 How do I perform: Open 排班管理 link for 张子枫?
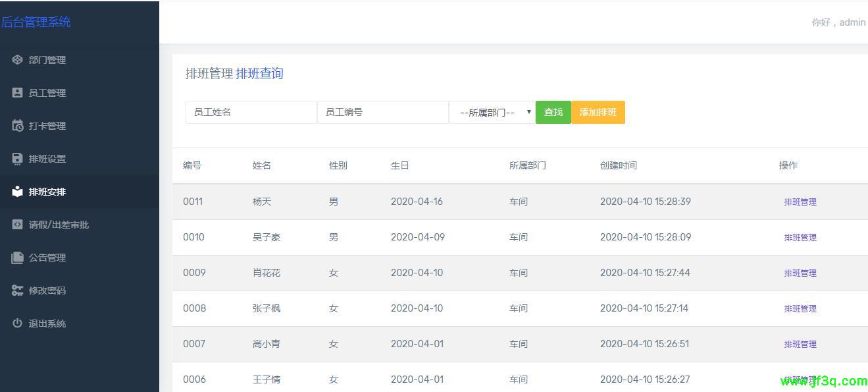click(800, 308)
